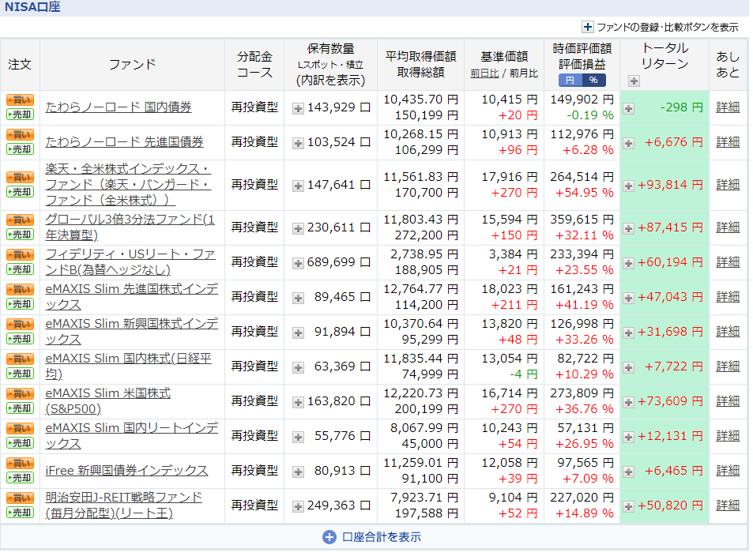Screen dimensions: 753x560
Task: Select total return value +87,415 円
Action: tap(670, 227)
